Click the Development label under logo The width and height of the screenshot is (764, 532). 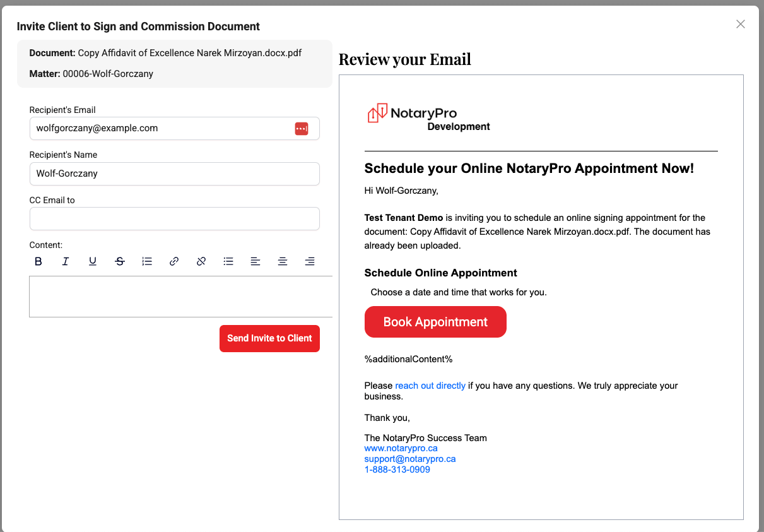(459, 126)
